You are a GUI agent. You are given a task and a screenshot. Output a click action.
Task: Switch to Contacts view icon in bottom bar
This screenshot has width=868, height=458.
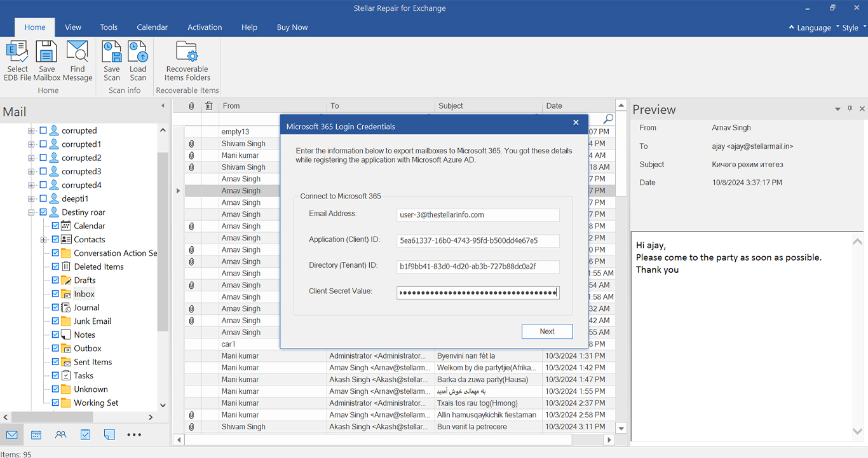[x=60, y=435]
